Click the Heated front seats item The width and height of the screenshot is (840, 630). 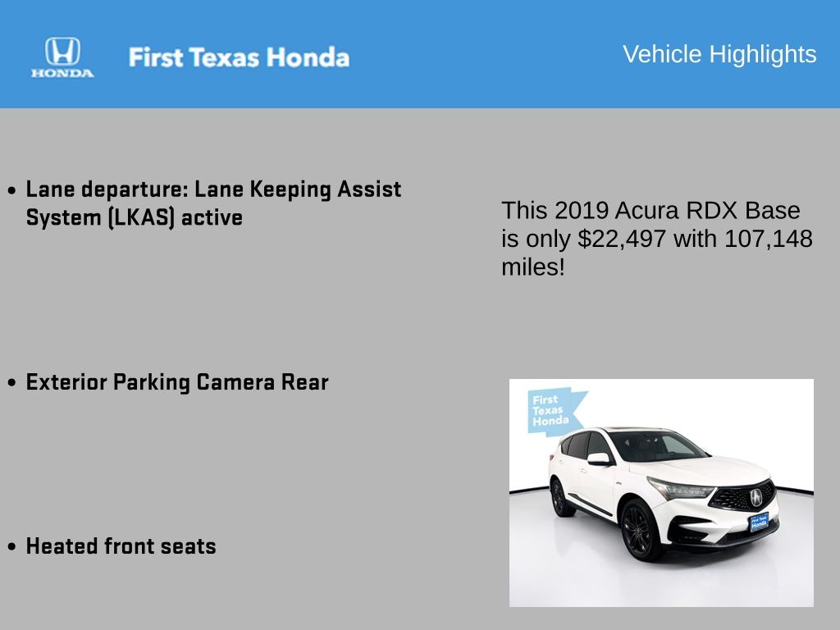[121, 546]
